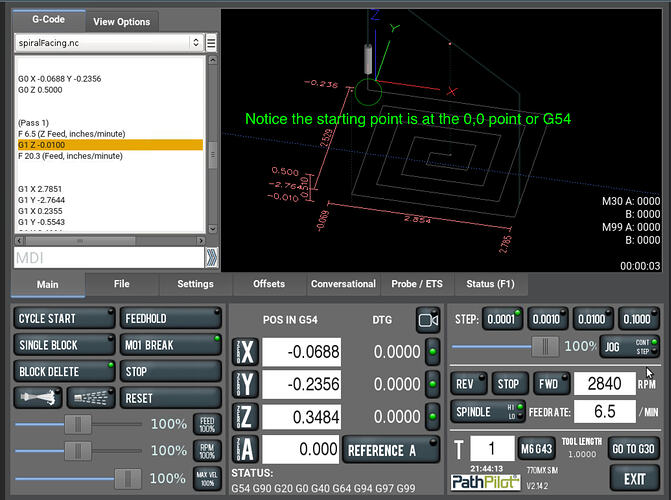Click the jog speed slider handle

545,347
